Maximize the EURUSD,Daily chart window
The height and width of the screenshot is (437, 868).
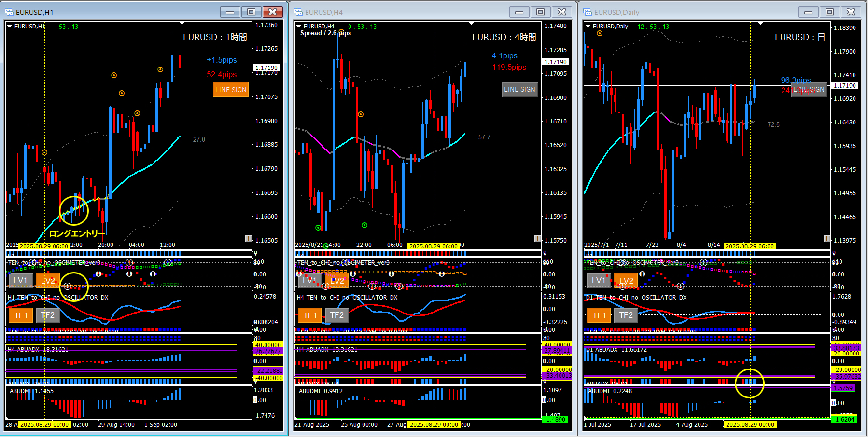click(830, 12)
